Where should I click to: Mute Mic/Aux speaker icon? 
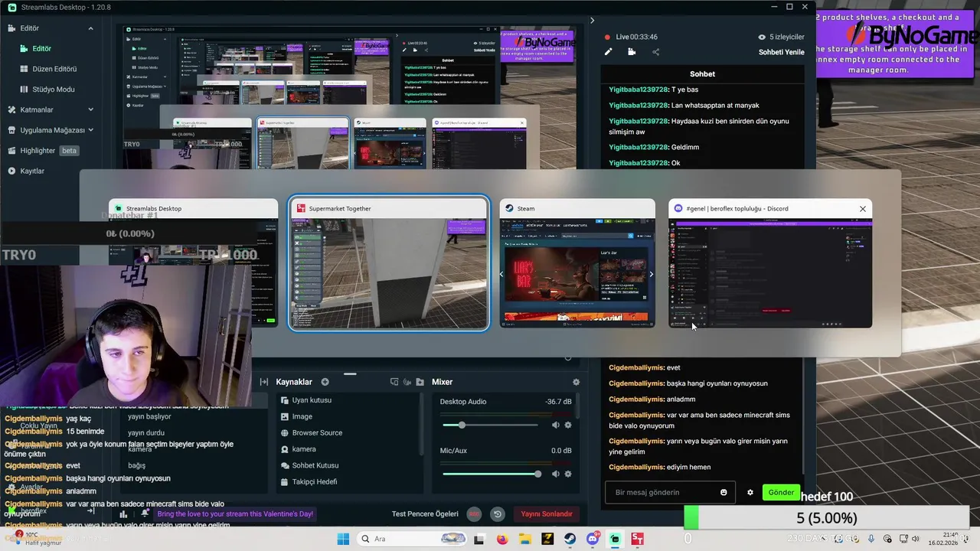point(556,474)
